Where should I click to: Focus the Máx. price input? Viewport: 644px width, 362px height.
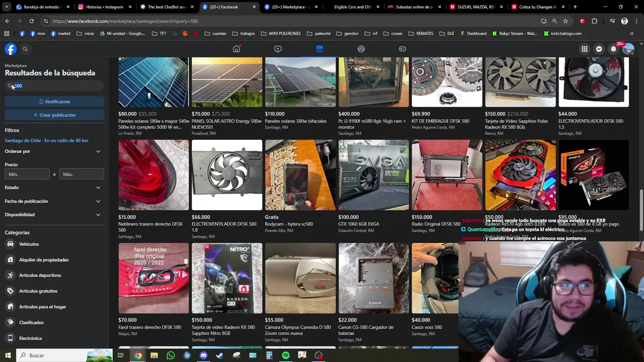81,174
